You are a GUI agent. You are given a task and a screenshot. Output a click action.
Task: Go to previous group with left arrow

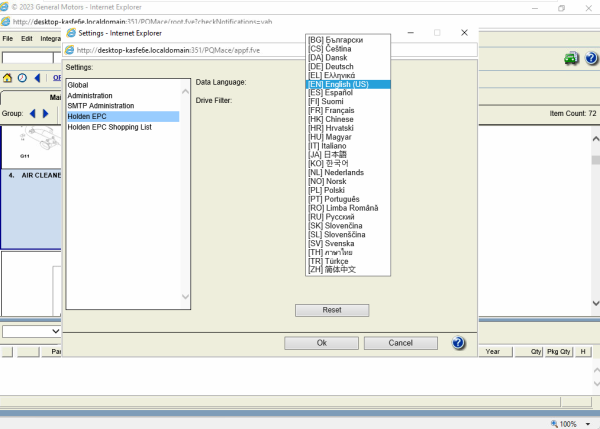point(32,114)
